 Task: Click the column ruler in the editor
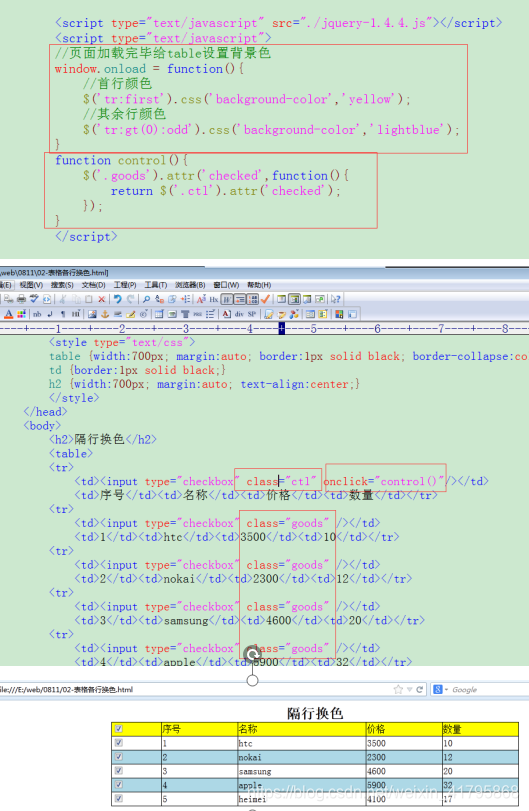264,328
